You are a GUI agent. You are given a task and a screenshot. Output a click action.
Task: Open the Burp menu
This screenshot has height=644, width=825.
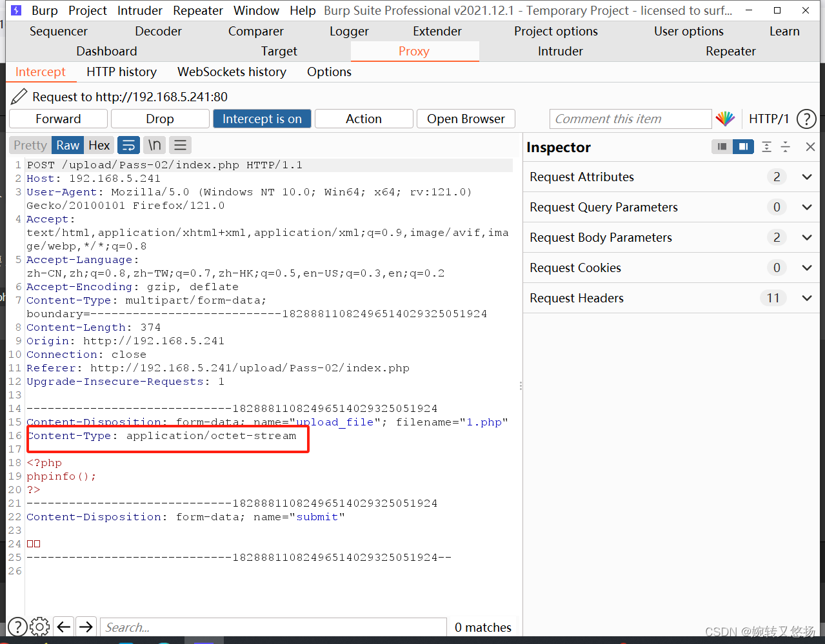pos(45,10)
